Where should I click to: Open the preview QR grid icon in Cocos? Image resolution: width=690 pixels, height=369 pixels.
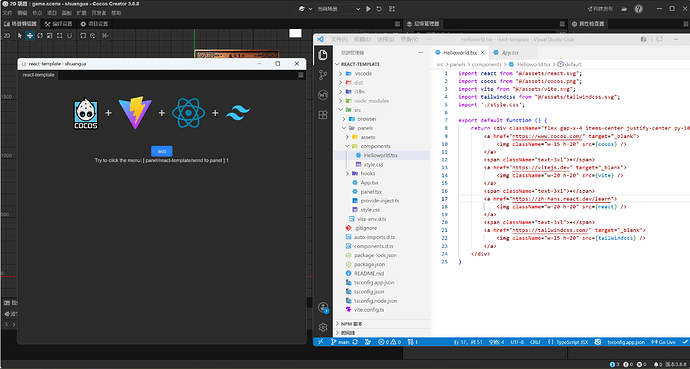tap(392, 9)
